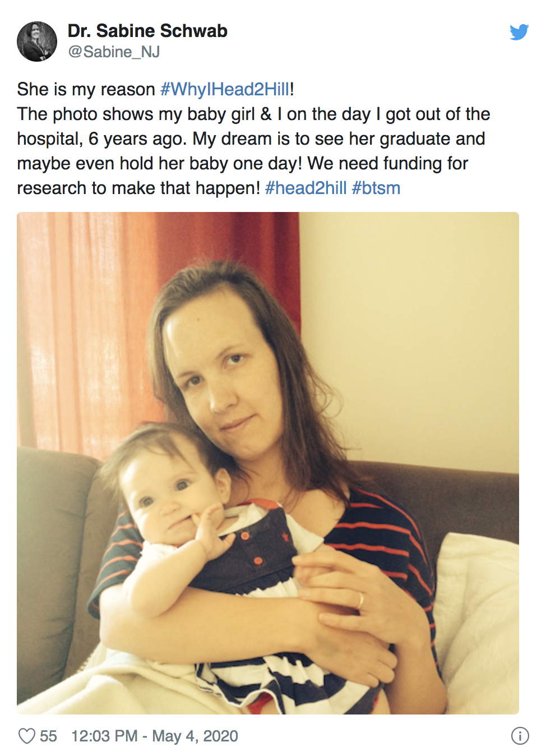
Task: Click the Twitter bird logo icon
Action: [x=519, y=32]
